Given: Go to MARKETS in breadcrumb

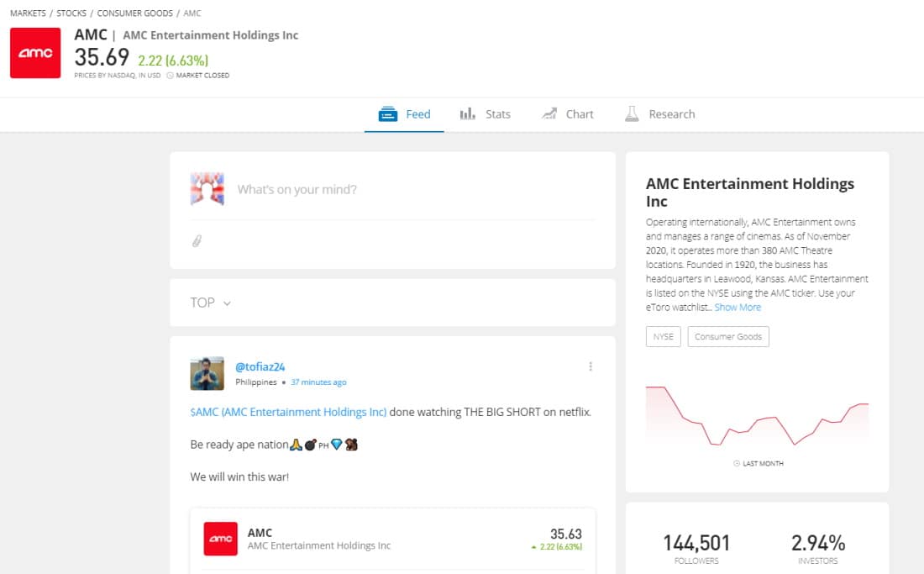Looking at the screenshot, I should click(x=28, y=13).
